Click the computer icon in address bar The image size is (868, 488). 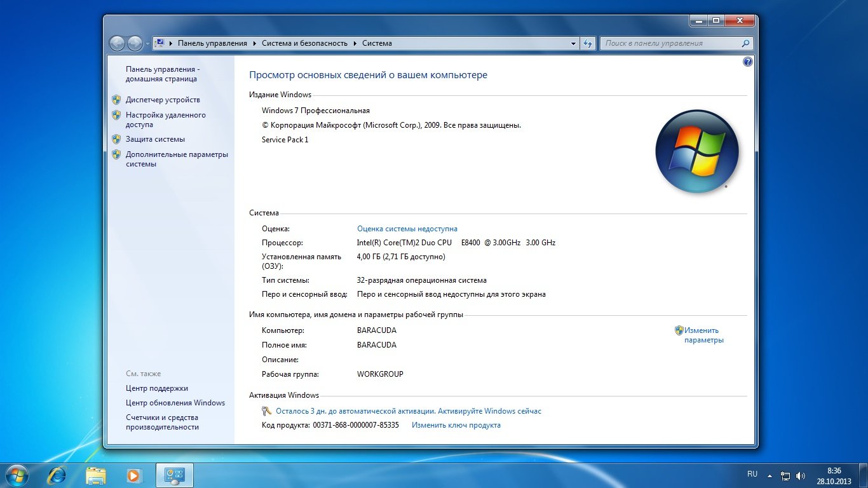point(160,43)
